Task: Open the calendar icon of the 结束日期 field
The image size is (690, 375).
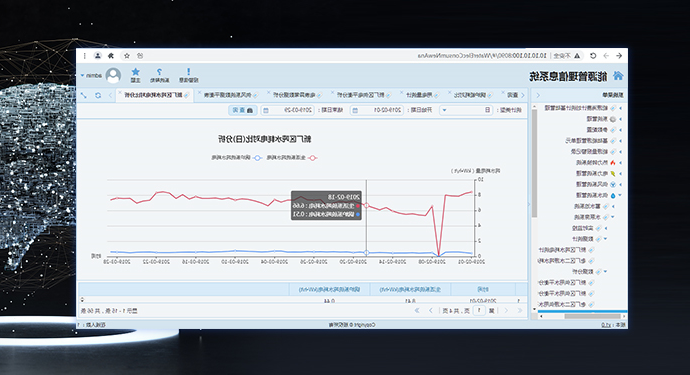Action: click(x=265, y=110)
